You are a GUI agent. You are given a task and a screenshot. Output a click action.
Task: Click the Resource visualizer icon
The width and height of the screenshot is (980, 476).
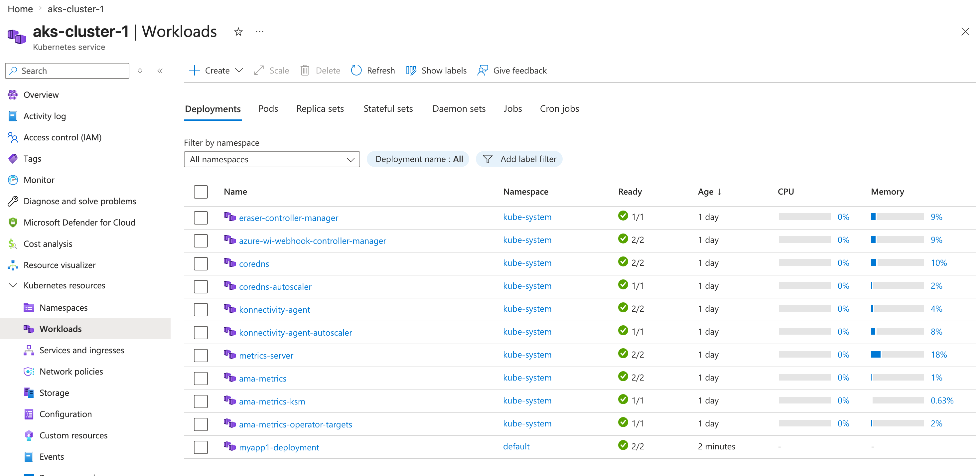click(x=13, y=265)
